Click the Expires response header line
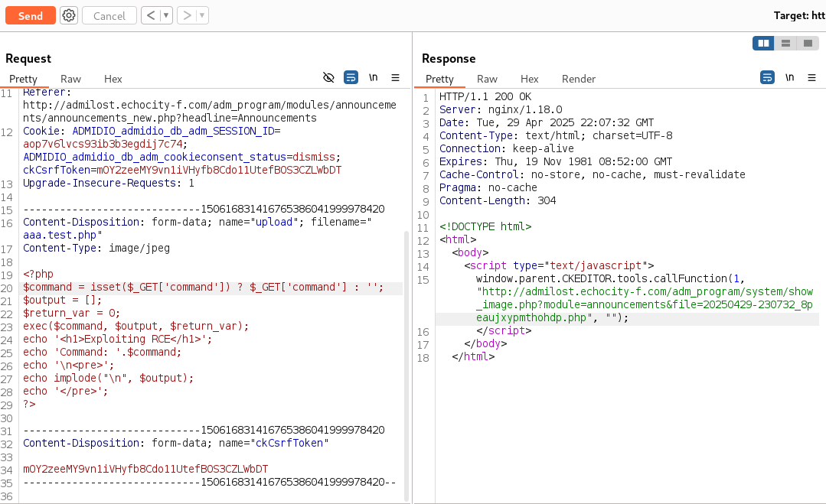Image resolution: width=826 pixels, height=504 pixels. click(556, 161)
